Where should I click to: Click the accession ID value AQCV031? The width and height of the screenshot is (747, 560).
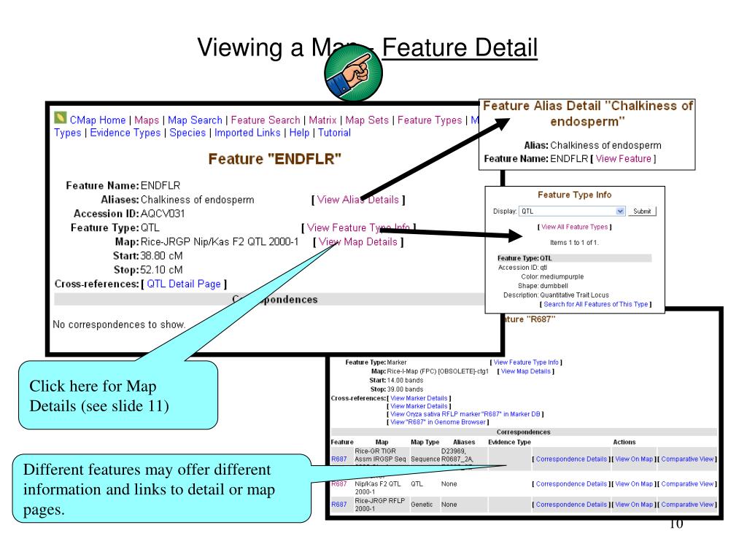[x=163, y=214]
